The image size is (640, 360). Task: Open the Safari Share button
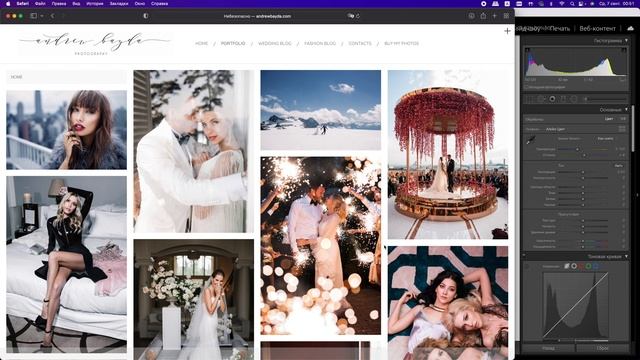pyautogui.click(x=483, y=16)
